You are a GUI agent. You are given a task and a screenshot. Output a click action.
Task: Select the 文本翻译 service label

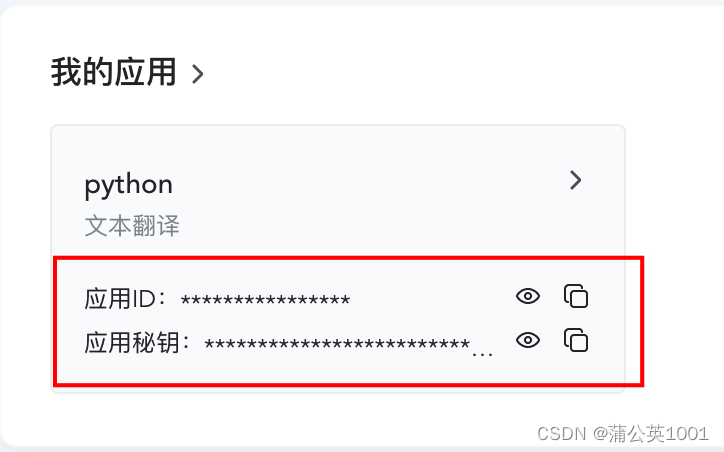(x=132, y=226)
